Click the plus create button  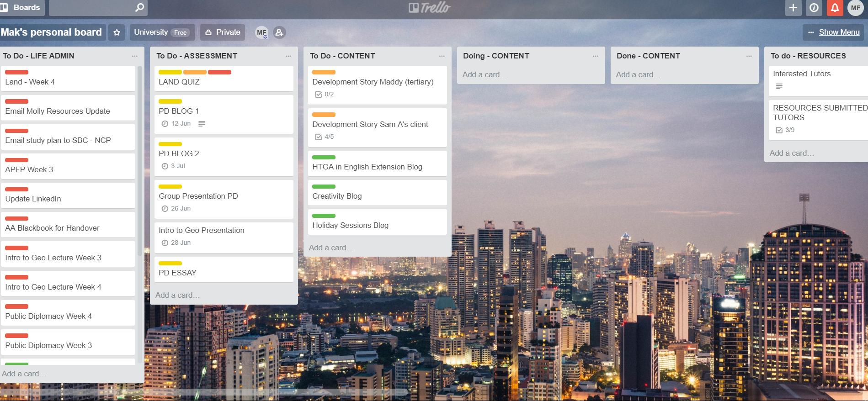[x=793, y=8]
